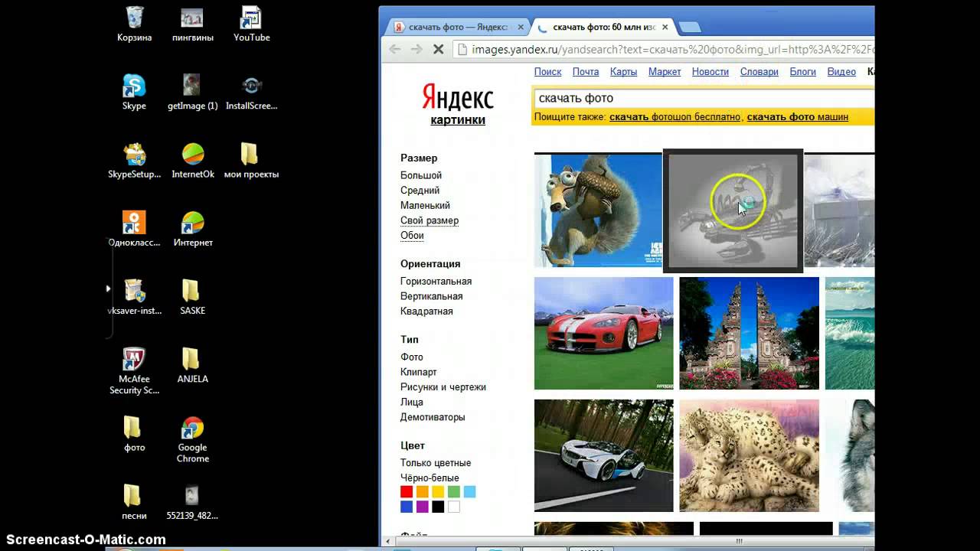Click the search field containing скачать фото
Screen dimensions: 980x551
point(704,98)
